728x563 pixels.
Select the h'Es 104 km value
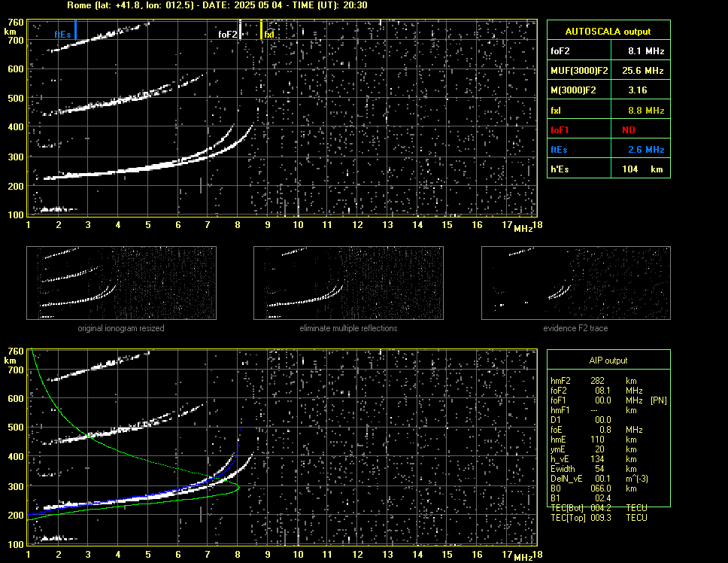click(x=642, y=169)
